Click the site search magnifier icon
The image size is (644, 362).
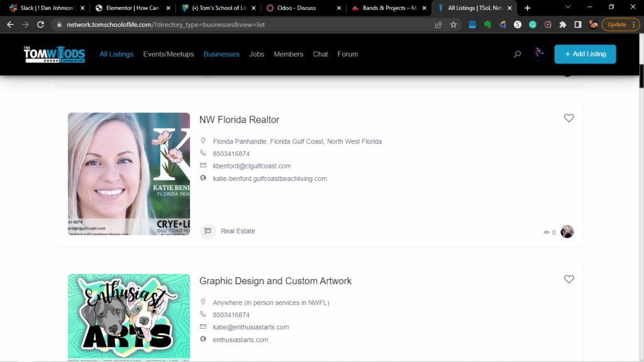pos(518,54)
